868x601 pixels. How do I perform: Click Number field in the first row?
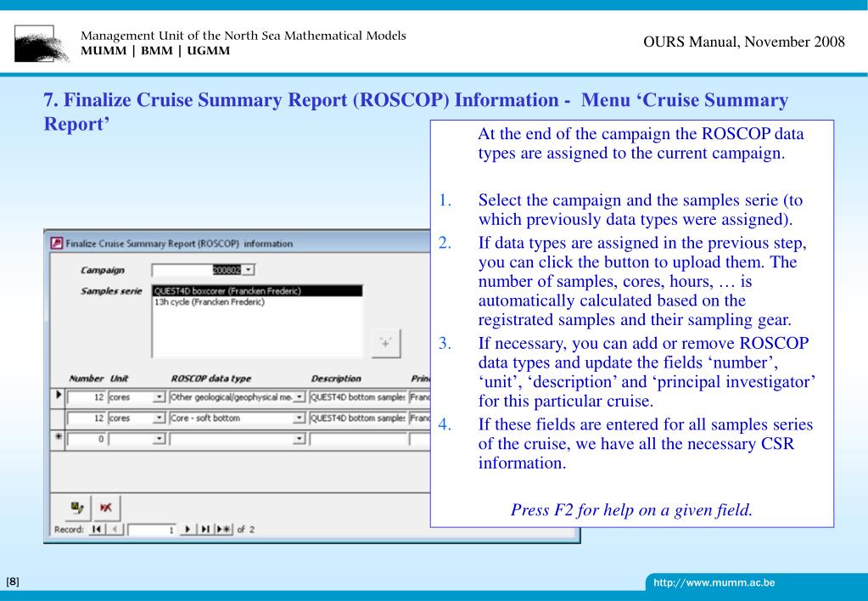point(87,397)
